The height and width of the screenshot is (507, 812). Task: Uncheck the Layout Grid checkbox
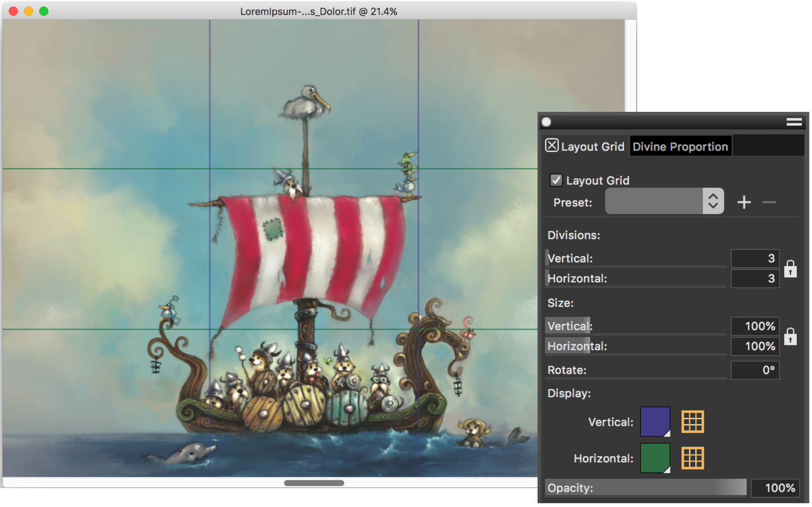coord(556,180)
